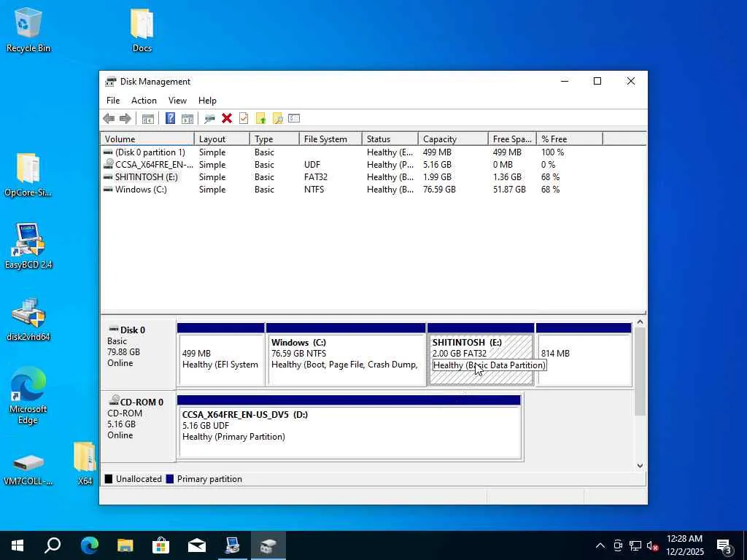The height and width of the screenshot is (560, 747).
Task: Click the black Unallocated legend swatch
Action: tap(109, 479)
